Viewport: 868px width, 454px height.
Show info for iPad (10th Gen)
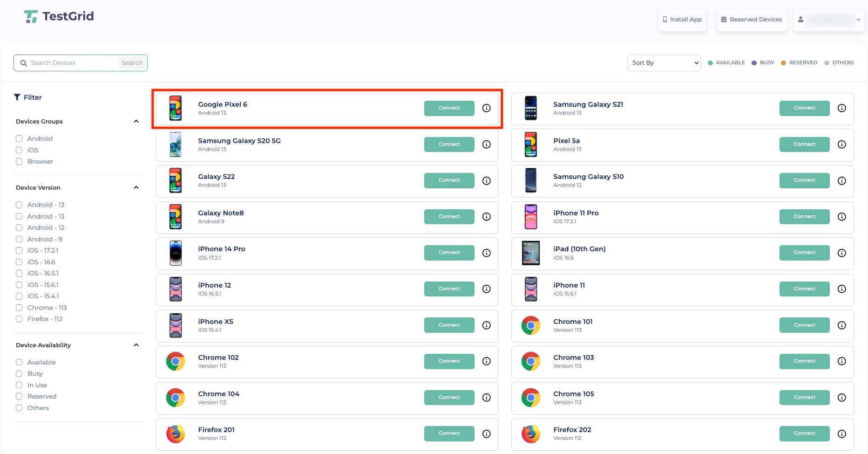tap(842, 253)
